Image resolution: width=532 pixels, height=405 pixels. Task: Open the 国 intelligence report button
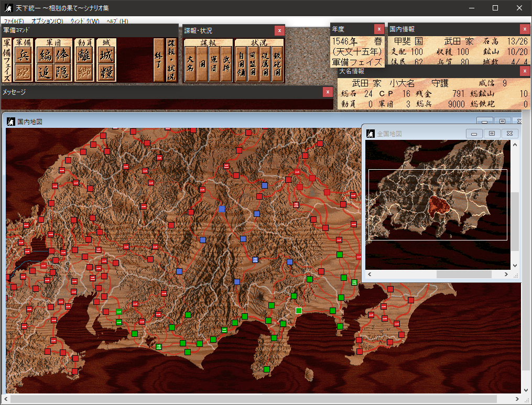pos(202,64)
